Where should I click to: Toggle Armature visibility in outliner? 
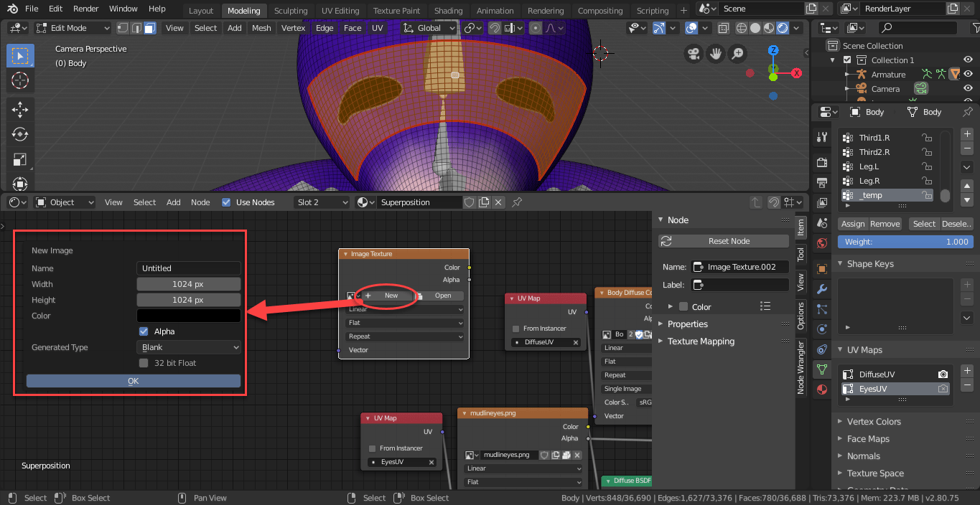click(x=969, y=75)
